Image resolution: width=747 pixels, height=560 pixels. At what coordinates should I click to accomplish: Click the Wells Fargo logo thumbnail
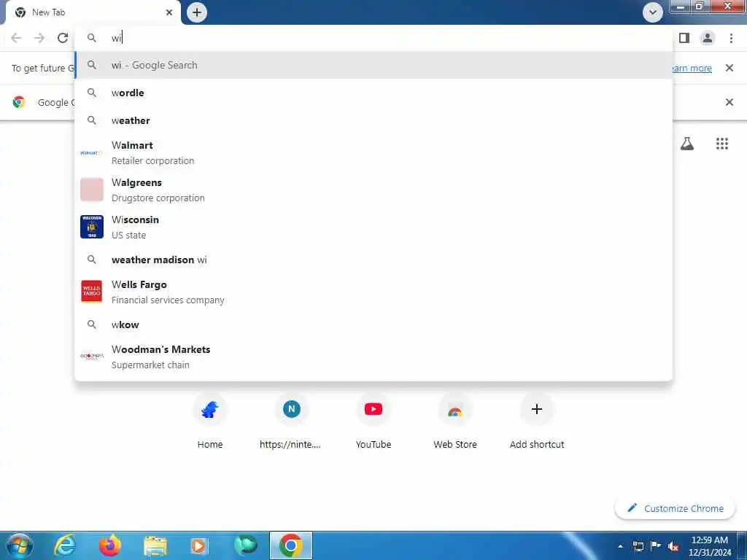point(92,292)
